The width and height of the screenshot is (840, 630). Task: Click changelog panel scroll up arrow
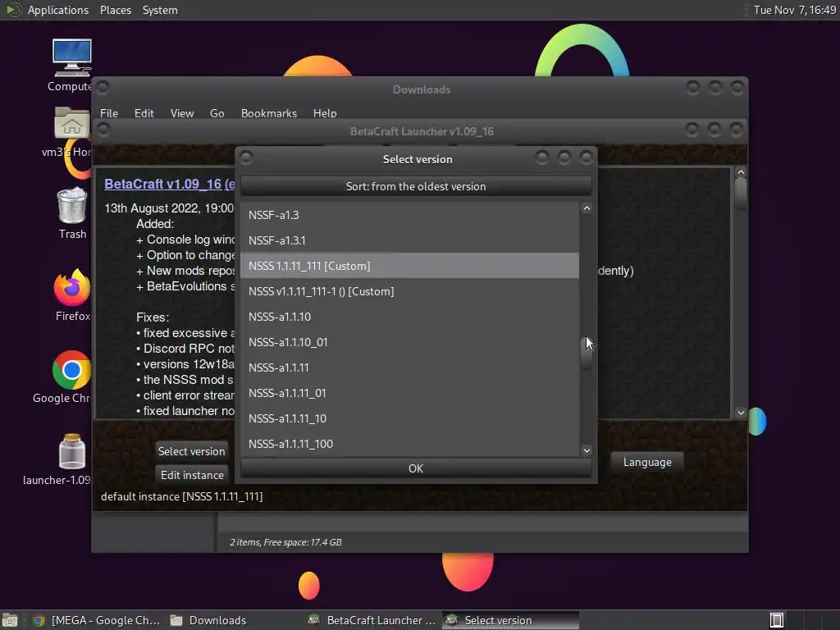click(x=741, y=172)
